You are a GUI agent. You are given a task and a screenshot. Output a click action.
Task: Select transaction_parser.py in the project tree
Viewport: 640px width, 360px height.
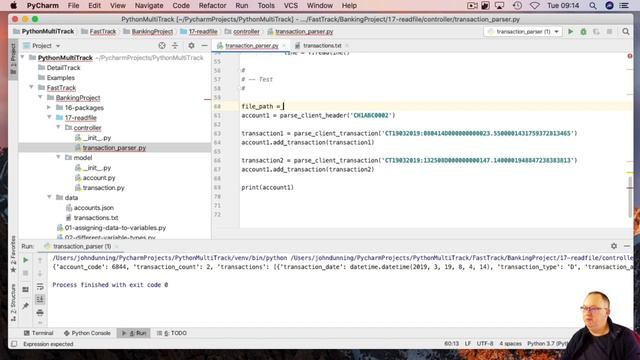[x=114, y=148]
